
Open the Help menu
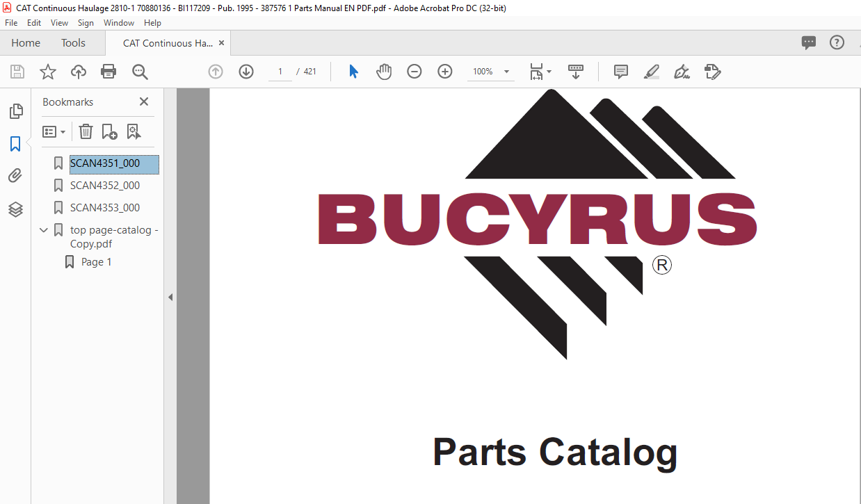(x=152, y=23)
